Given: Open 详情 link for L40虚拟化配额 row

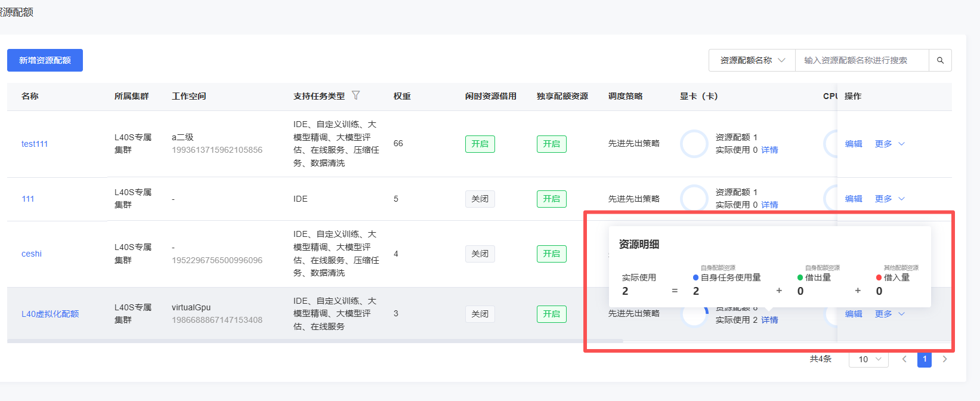Looking at the screenshot, I should 769,320.
